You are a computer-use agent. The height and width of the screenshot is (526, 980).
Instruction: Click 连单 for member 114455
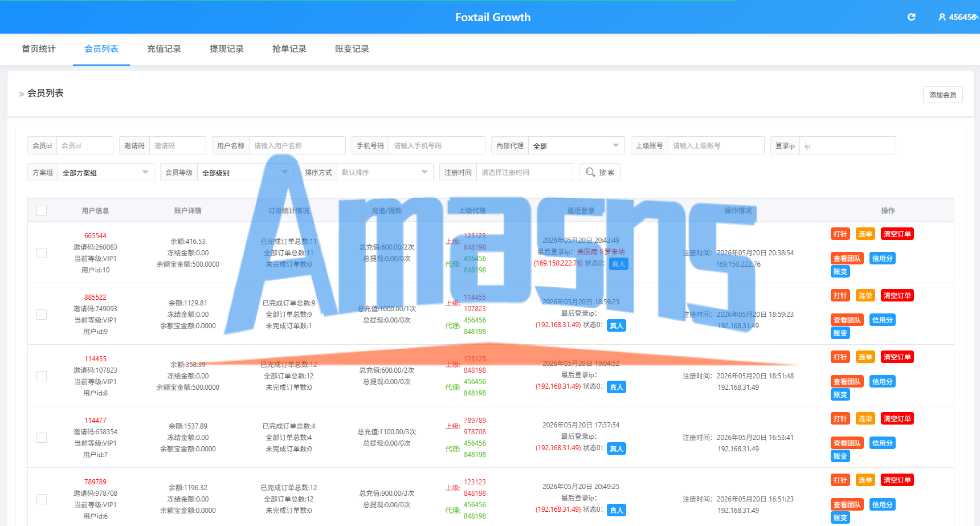click(x=865, y=357)
